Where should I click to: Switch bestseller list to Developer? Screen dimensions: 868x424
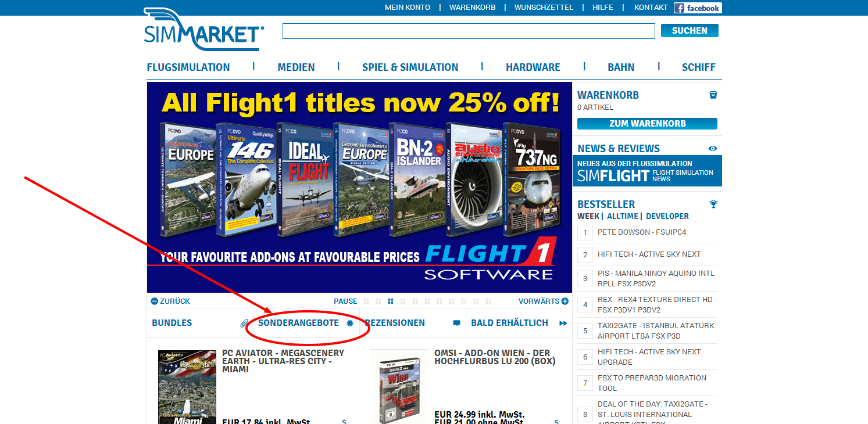(667, 216)
